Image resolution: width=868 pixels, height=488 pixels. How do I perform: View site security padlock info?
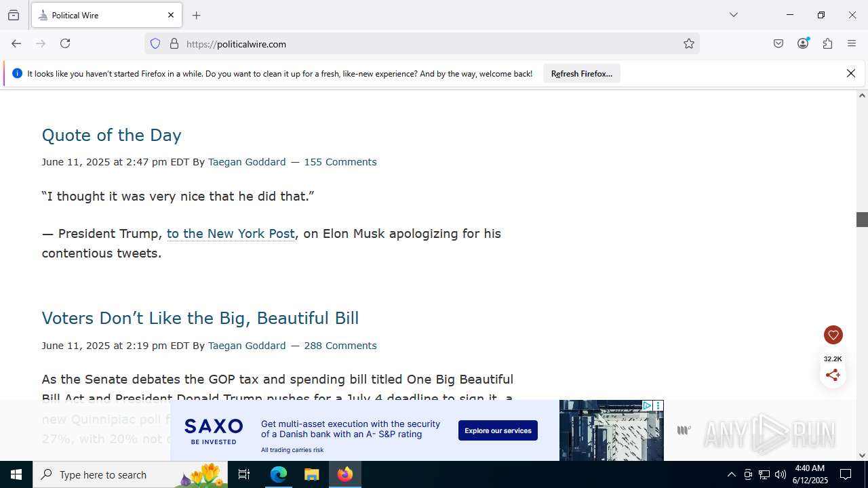pos(174,43)
